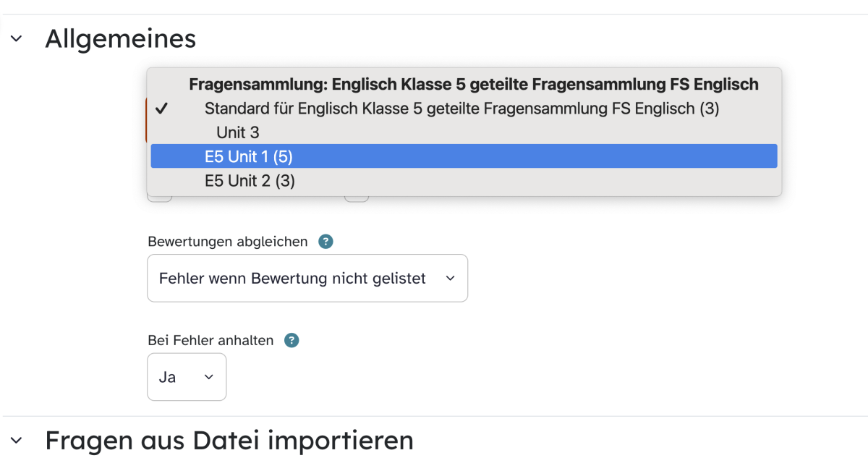Image resolution: width=868 pixels, height=466 pixels.
Task: Click the Allgemeines section heading
Action: pyautogui.click(x=120, y=38)
